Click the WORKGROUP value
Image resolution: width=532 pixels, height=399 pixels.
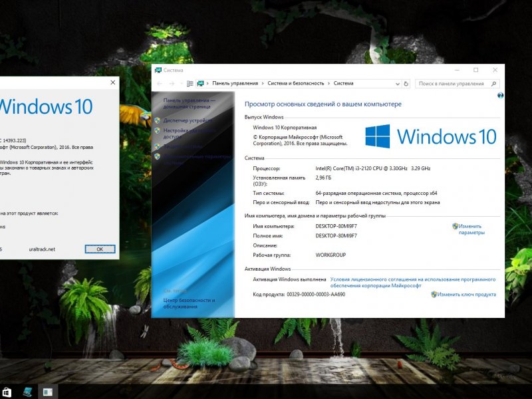tap(331, 255)
